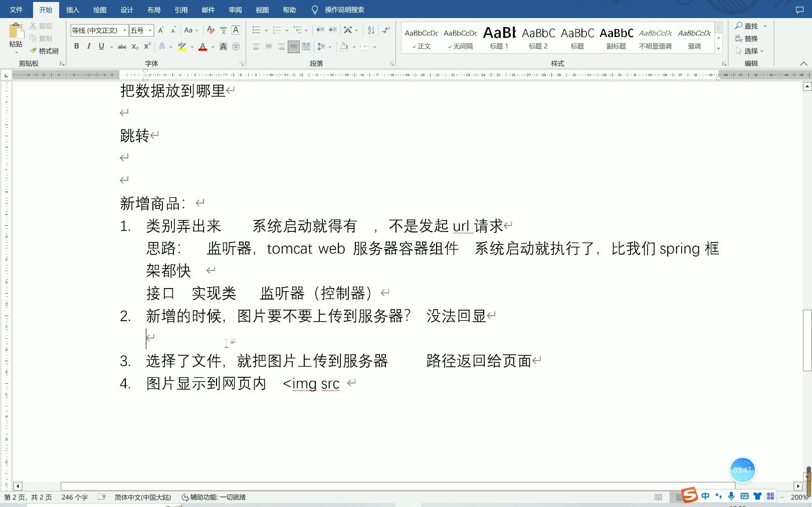Click the horizontal scrollbar right arrow
The image size is (812, 507).
tap(798, 486)
